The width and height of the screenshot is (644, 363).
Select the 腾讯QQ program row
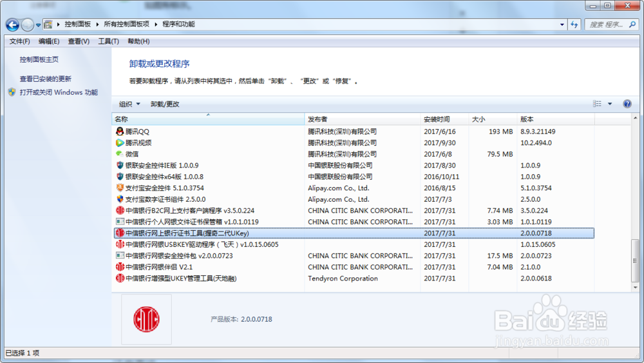(x=354, y=132)
